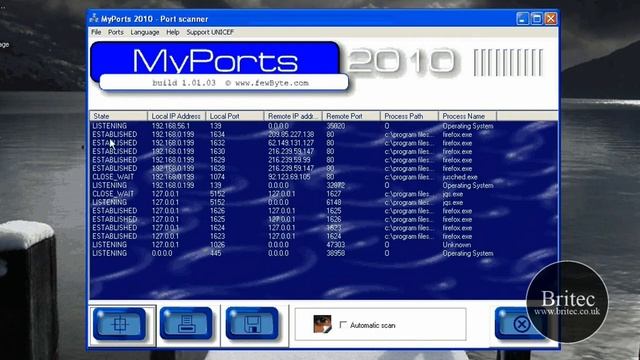Click the www.fewByte.com banner link
This screenshot has height=360, width=640.
[272, 83]
